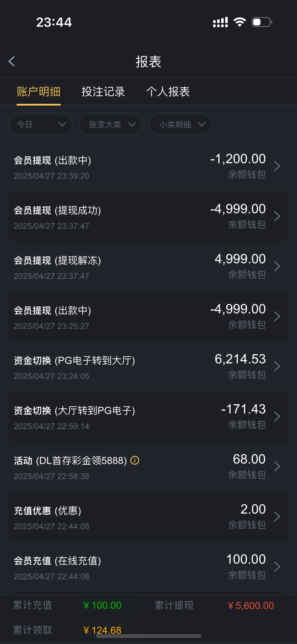
Task: Tap the 累计充值 ¥100.00 total
Action: pos(102,605)
